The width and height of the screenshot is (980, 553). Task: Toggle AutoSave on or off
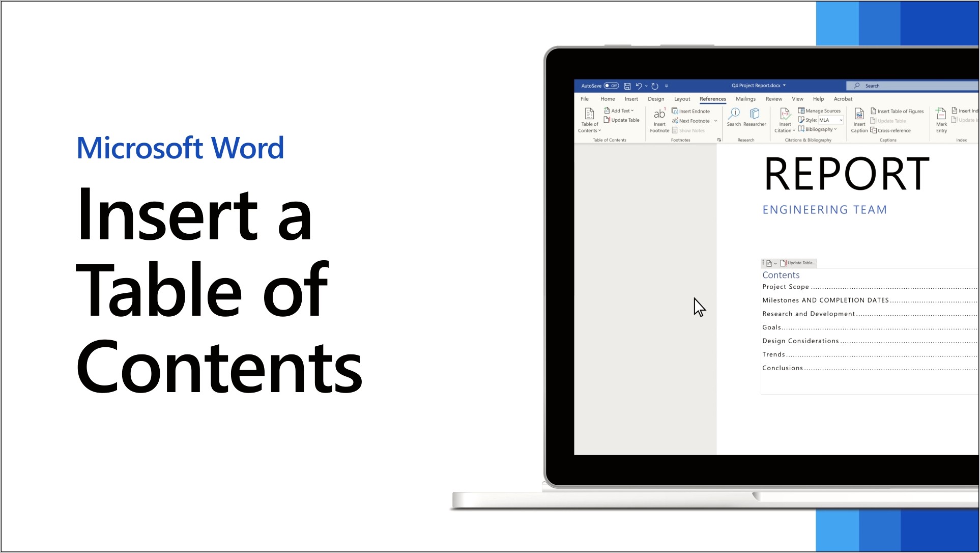click(610, 86)
